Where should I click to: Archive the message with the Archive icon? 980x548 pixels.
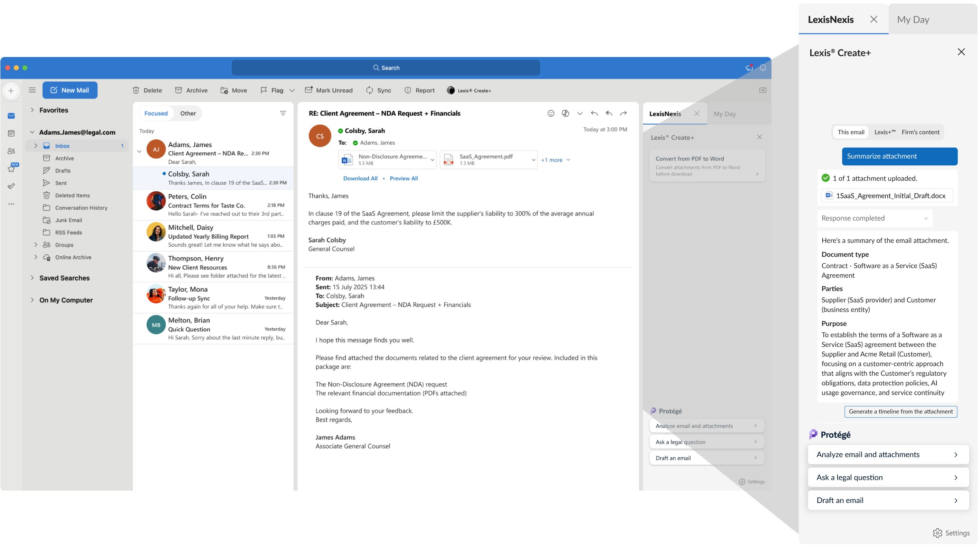(x=191, y=90)
